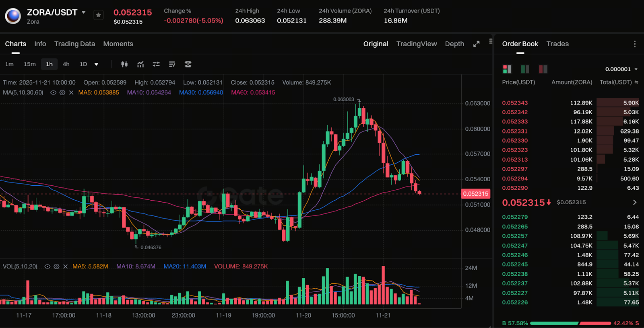
Task: Select the 1D timeframe
Action: [83, 64]
